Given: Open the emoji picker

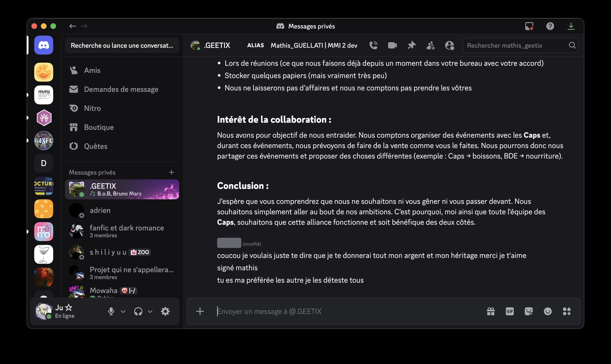Looking at the screenshot, I should click(x=548, y=311).
